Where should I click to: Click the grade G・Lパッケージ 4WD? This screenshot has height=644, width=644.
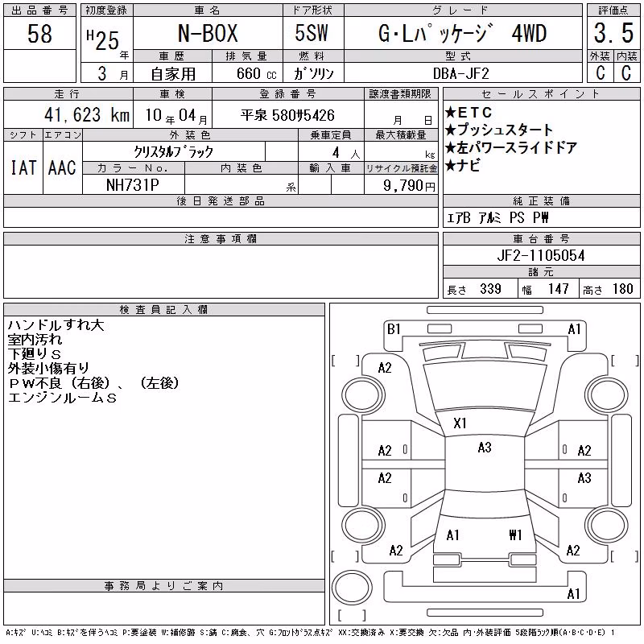(463, 33)
